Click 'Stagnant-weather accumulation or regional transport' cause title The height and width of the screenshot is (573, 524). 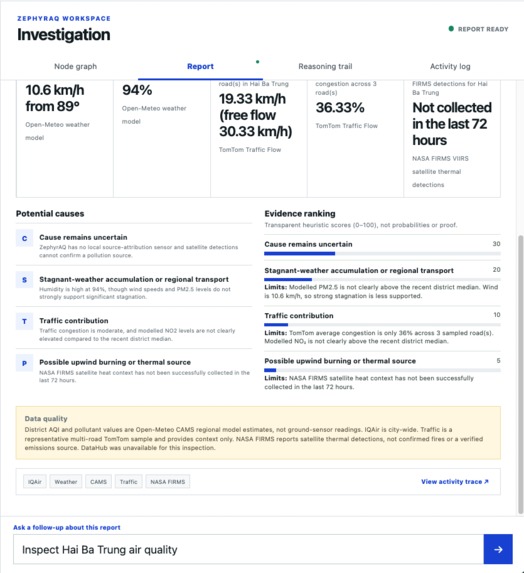pyautogui.click(x=134, y=279)
